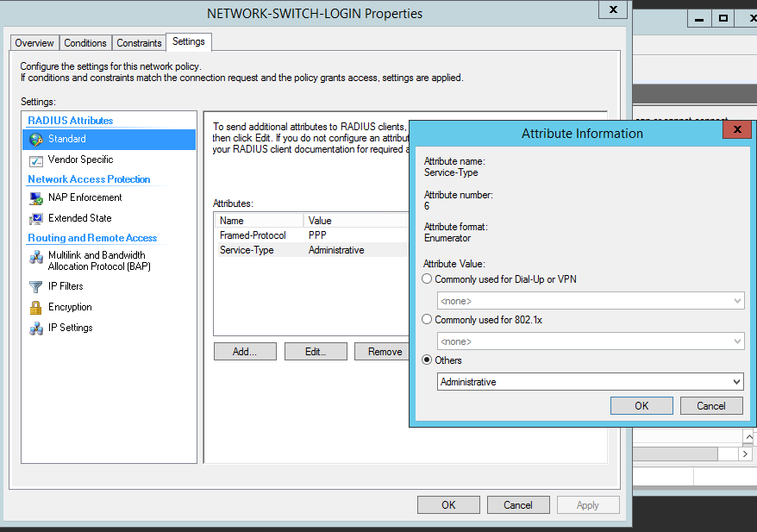Click the disabled Apply button
The width and height of the screenshot is (757, 532).
[x=588, y=505]
